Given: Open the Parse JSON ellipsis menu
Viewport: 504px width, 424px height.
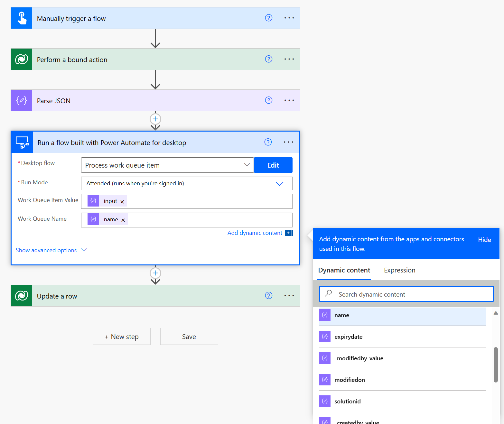Looking at the screenshot, I should tap(289, 100).
